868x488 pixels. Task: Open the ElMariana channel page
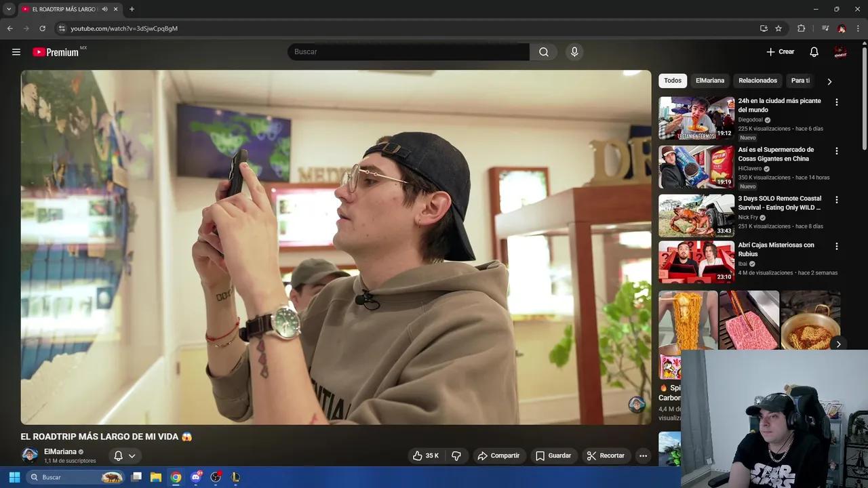60,451
